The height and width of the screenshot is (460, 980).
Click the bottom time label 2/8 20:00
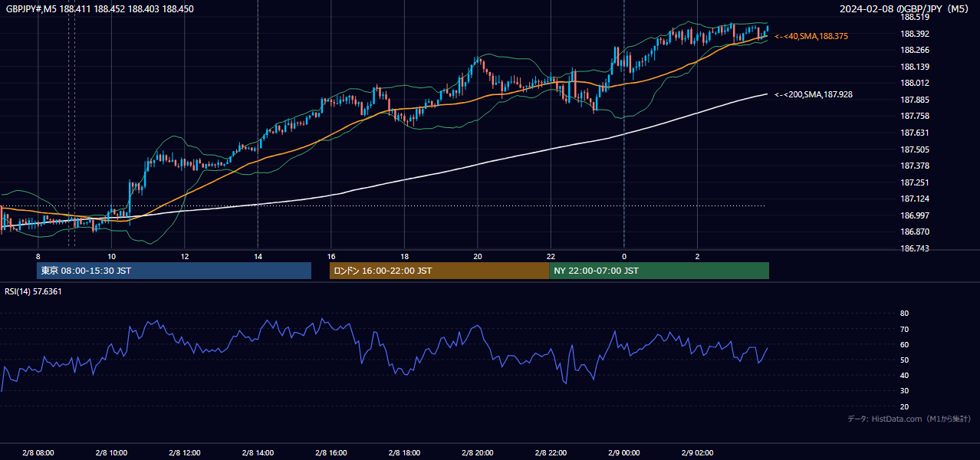pos(478,452)
